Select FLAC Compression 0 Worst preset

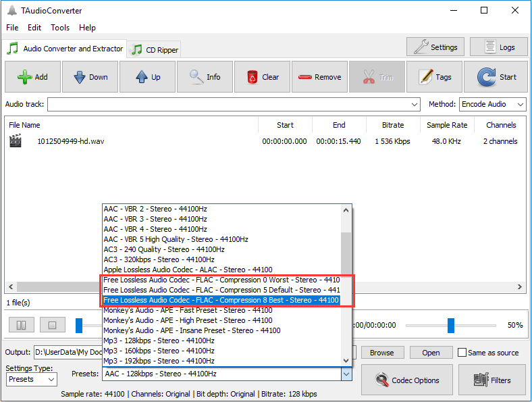click(221, 280)
